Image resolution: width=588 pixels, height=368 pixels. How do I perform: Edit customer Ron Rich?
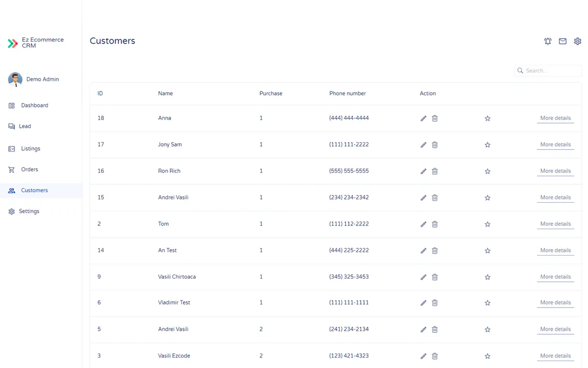423,171
